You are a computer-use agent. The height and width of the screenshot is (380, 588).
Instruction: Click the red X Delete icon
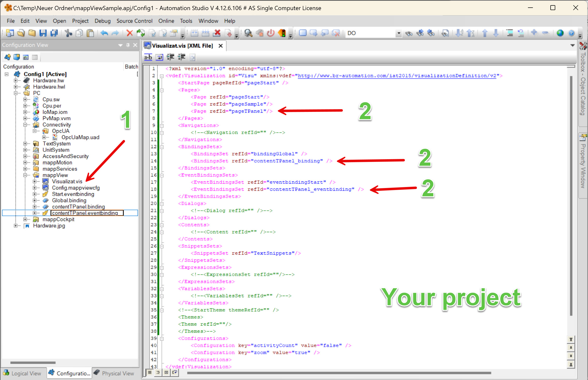click(x=129, y=33)
